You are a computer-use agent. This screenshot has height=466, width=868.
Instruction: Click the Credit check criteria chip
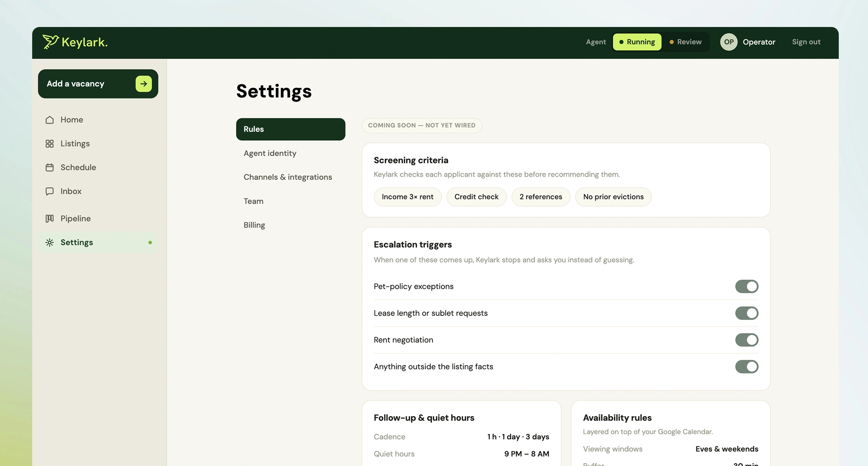(476, 197)
